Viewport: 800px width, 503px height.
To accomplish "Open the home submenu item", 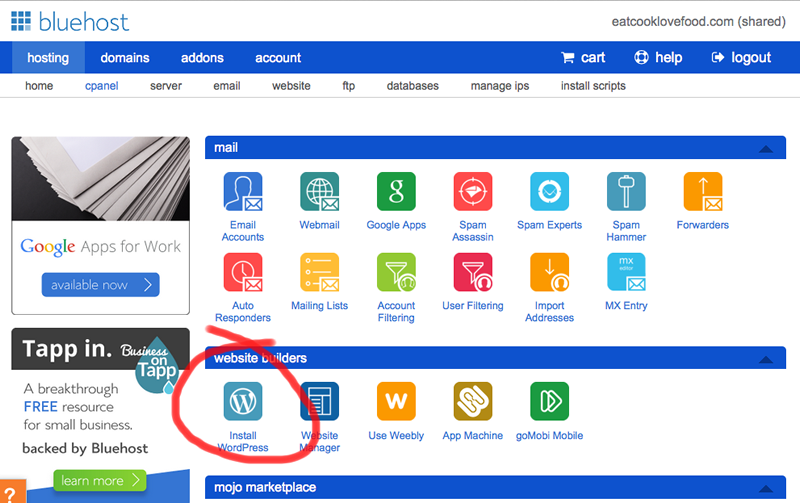I will coord(39,86).
